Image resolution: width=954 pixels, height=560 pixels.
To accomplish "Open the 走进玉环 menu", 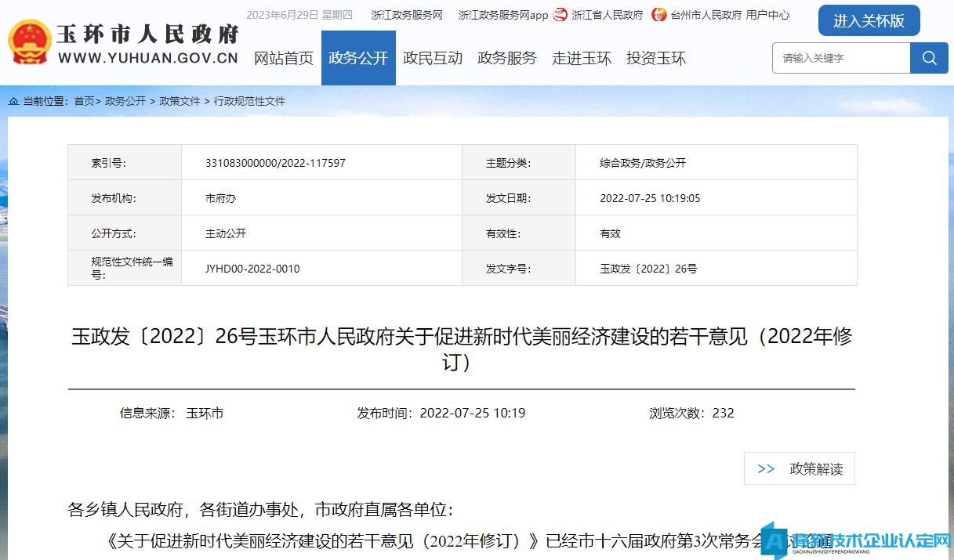I will point(582,58).
